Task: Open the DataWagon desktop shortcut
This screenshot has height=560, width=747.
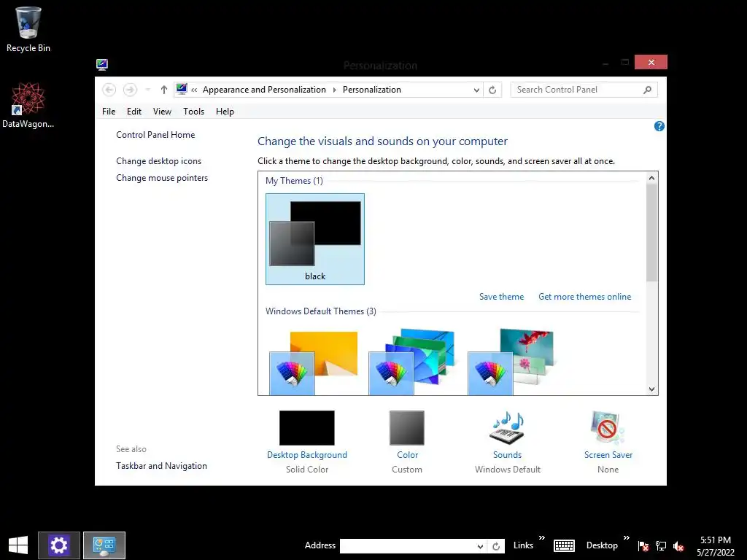Action: (28, 105)
